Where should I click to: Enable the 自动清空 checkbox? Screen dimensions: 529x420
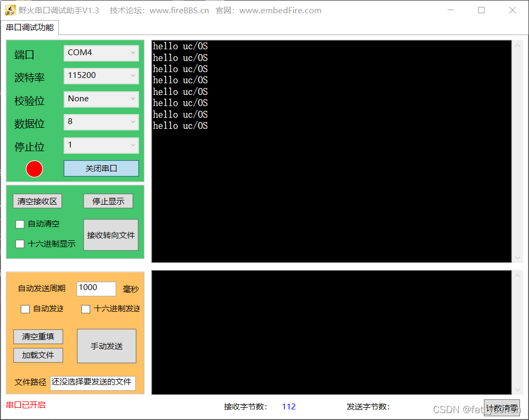tap(20, 224)
